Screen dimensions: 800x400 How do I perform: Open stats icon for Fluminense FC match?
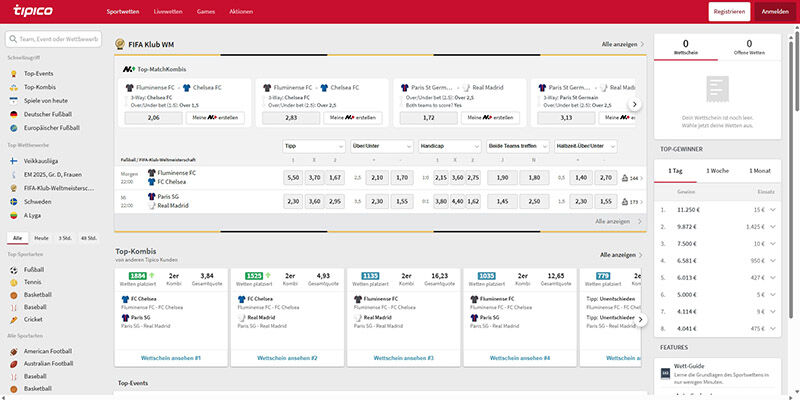point(626,178)
